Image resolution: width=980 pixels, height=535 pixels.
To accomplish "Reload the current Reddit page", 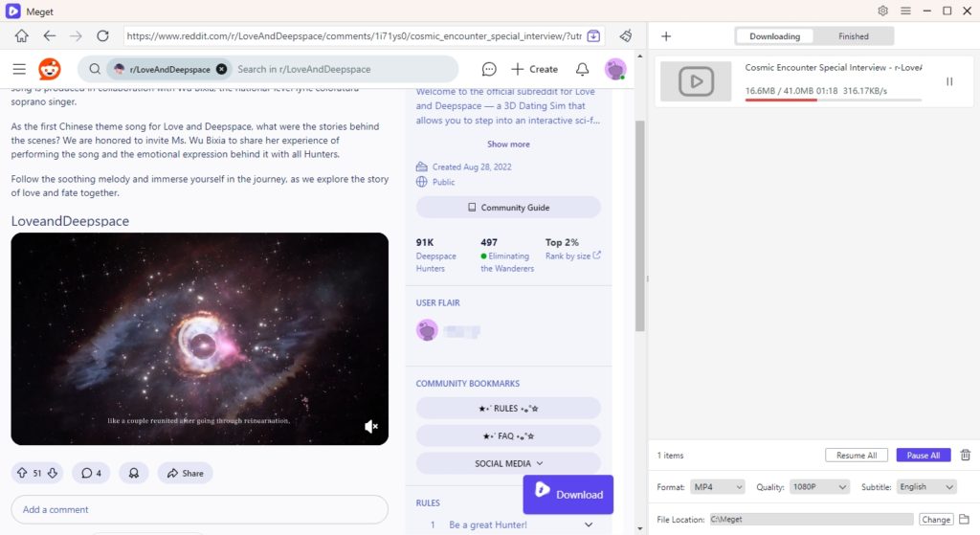I will [x=102, y=36].
